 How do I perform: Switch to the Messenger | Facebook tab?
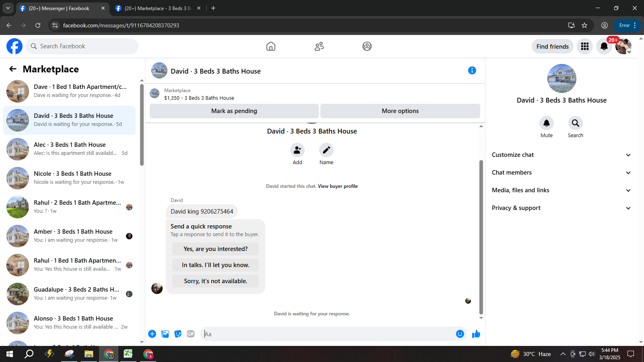pos(62,8)
